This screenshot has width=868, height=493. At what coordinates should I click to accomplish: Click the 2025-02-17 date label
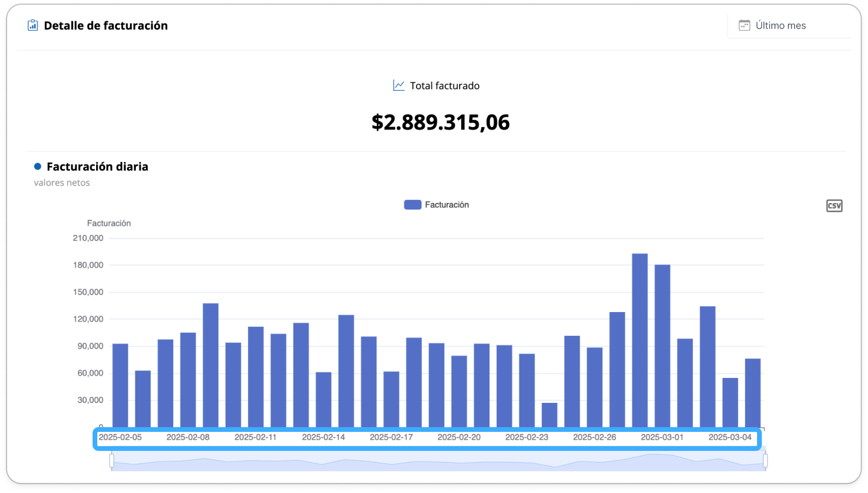point(391,437)
